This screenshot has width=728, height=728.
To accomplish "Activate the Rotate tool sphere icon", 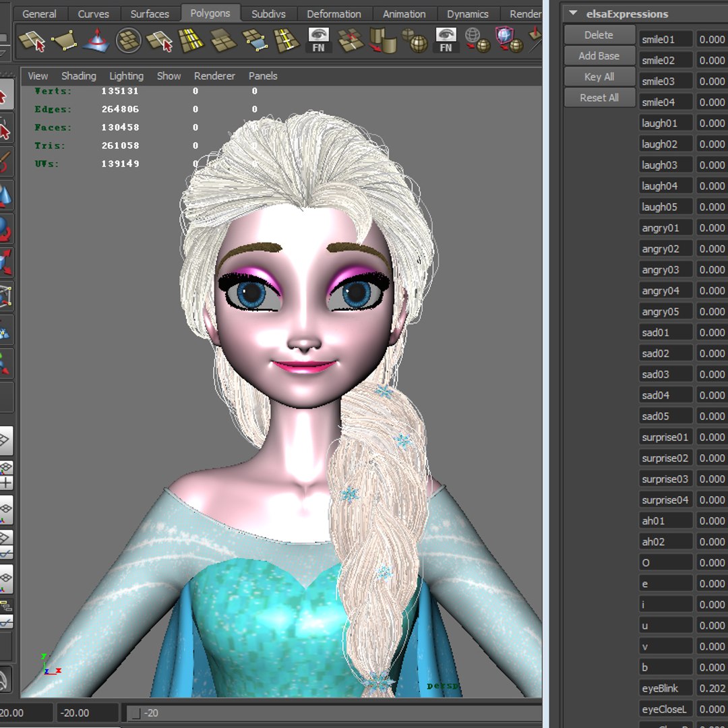I will coord(5,229).
